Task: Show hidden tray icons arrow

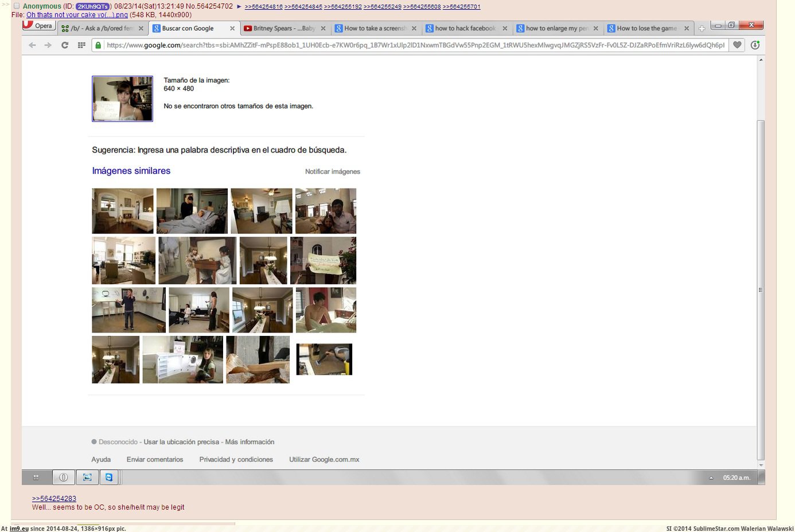Action: tap(711, 478)
